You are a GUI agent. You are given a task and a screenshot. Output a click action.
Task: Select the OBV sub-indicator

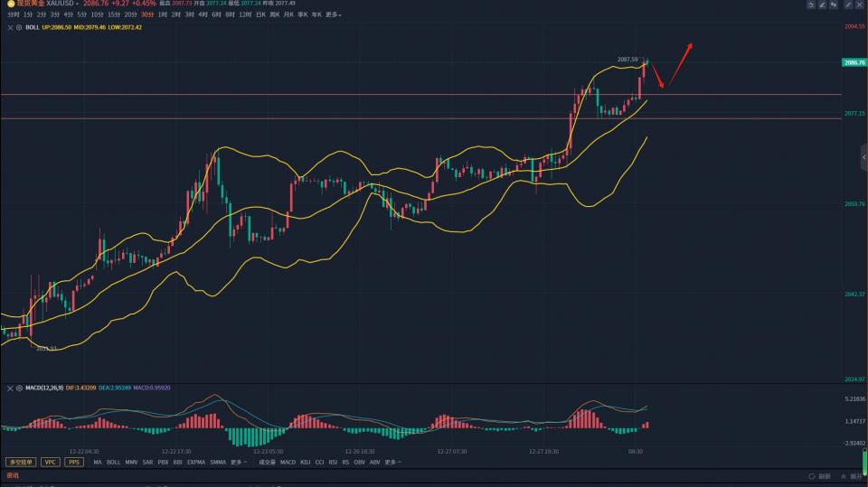point(360,462)
